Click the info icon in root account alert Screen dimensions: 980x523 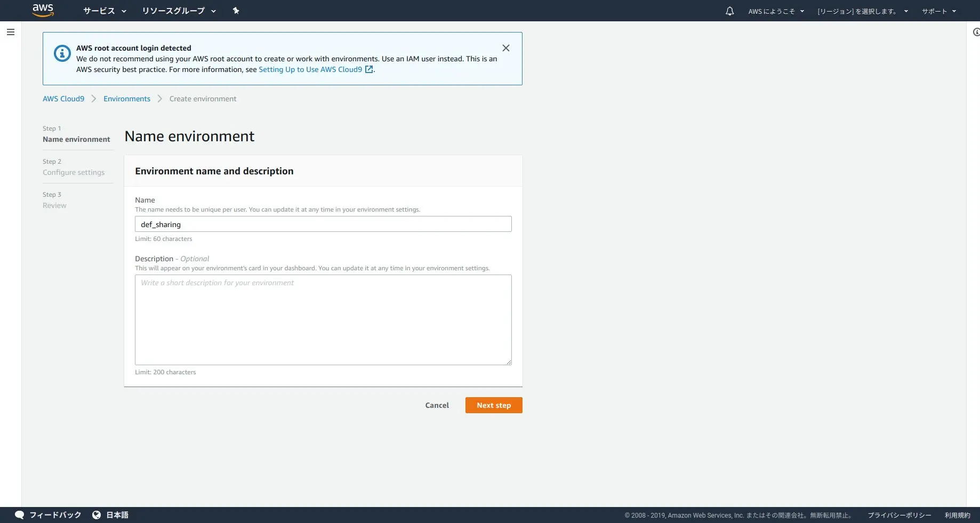62,53
